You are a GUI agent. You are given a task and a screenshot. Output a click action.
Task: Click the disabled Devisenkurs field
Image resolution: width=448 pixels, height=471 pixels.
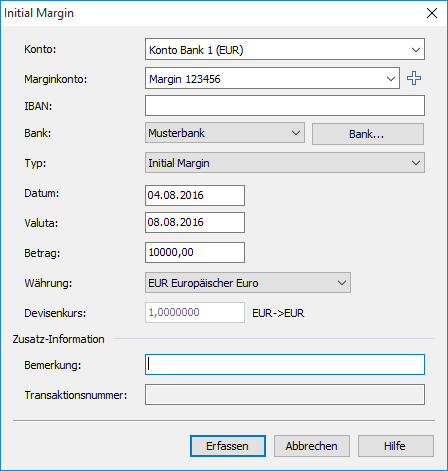click(195, 312)
